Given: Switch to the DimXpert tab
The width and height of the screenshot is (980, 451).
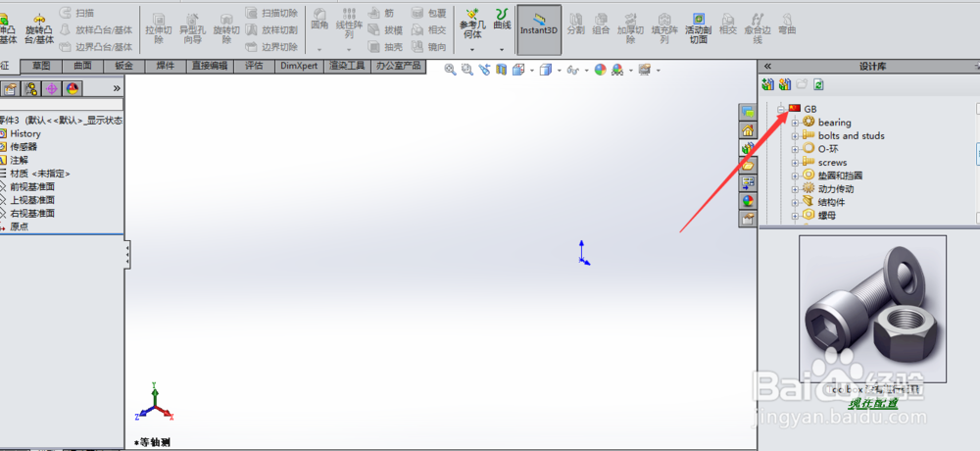Looking at the screenshot, I should 299,67.
